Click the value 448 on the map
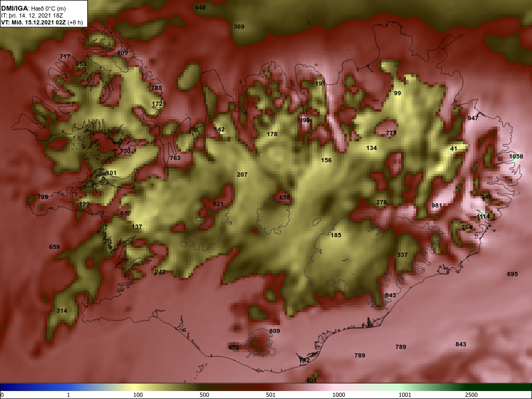The height and width of the screenshot is (399, 532). 200,7
